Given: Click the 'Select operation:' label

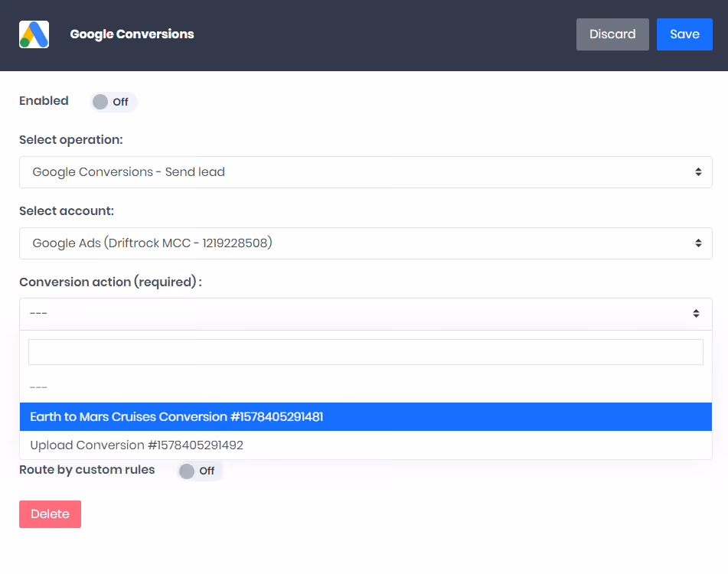Looking at the screenshot, I should 71,139.
